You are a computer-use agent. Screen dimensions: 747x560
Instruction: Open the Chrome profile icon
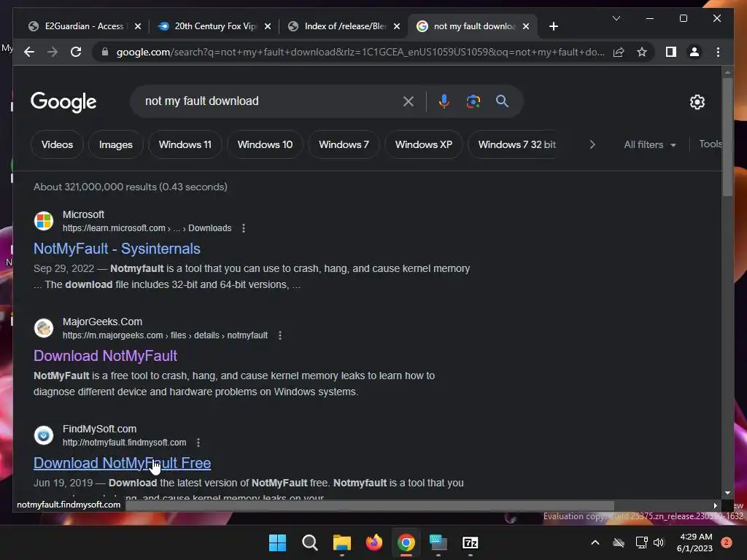point(694,52)
